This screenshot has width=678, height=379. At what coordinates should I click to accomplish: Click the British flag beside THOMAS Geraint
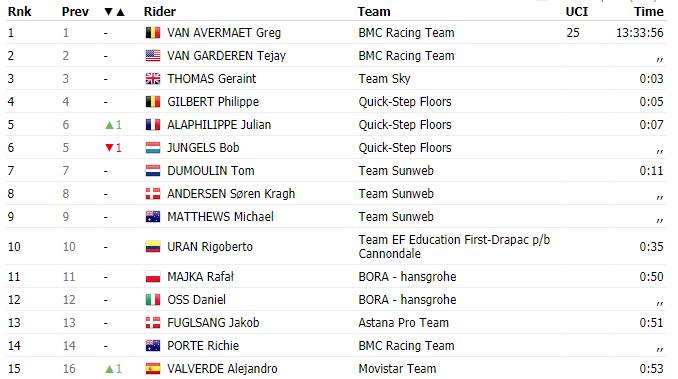click(153, 79)
